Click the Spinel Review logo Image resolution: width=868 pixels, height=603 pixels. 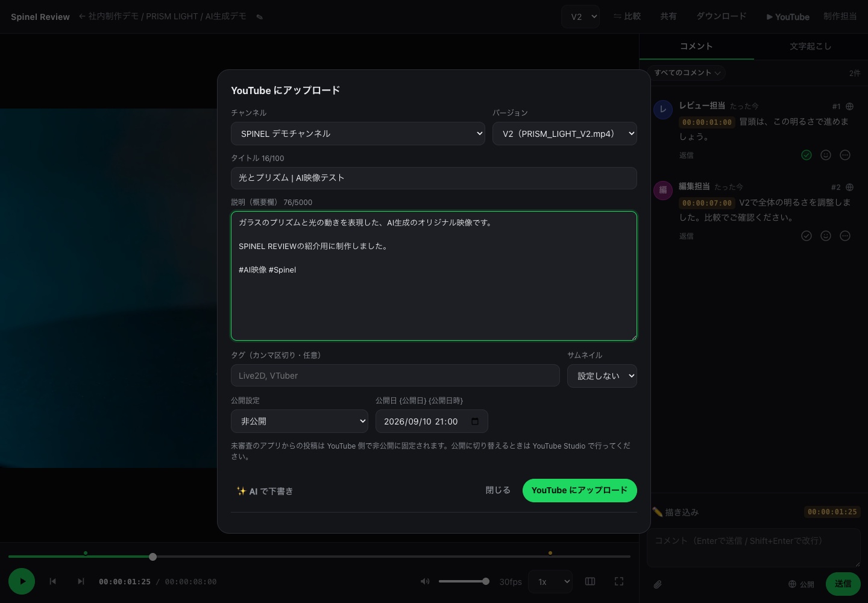click(40, 17)
